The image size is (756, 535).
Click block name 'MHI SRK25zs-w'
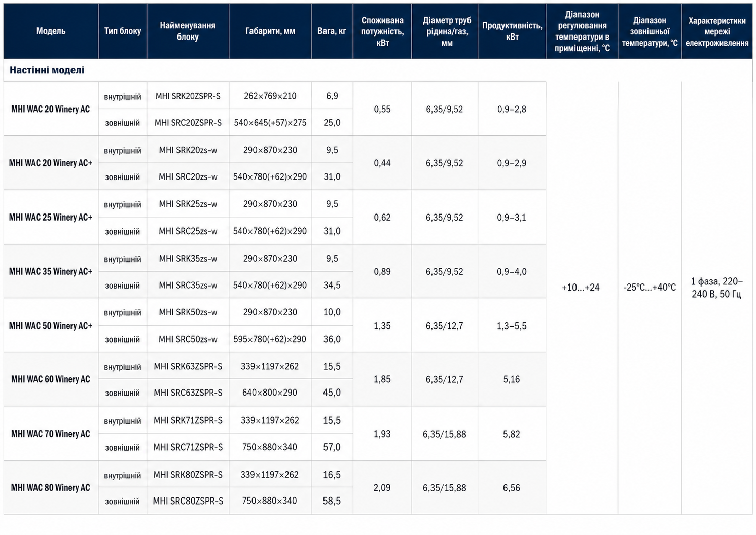[x=188, y=204]
